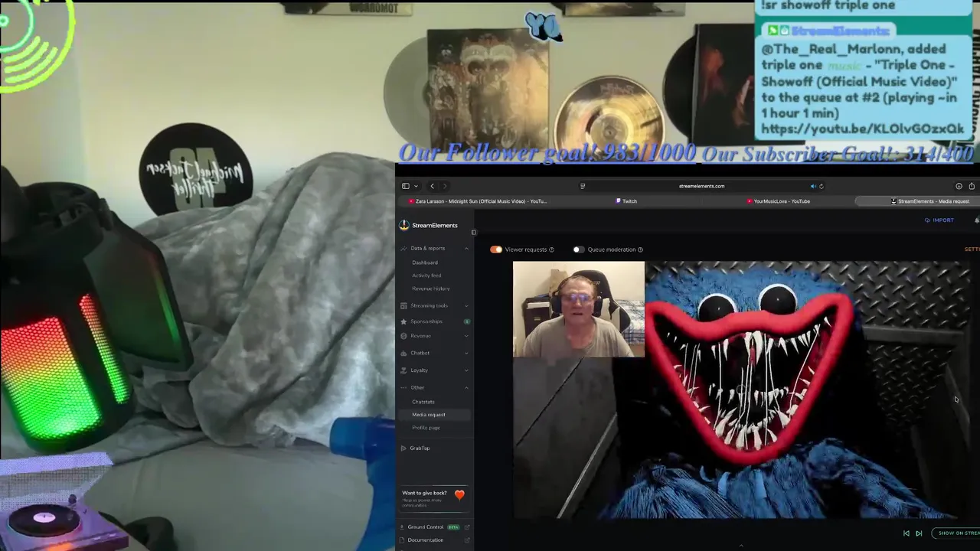
Task: Click the Revenue coin icon
Action: tap(403, 336)
